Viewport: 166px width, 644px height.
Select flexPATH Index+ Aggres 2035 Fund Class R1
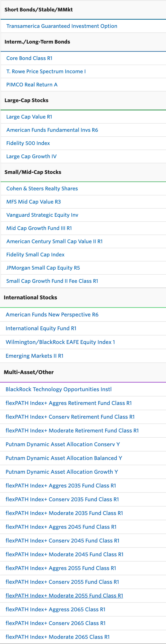pos(61,485)
